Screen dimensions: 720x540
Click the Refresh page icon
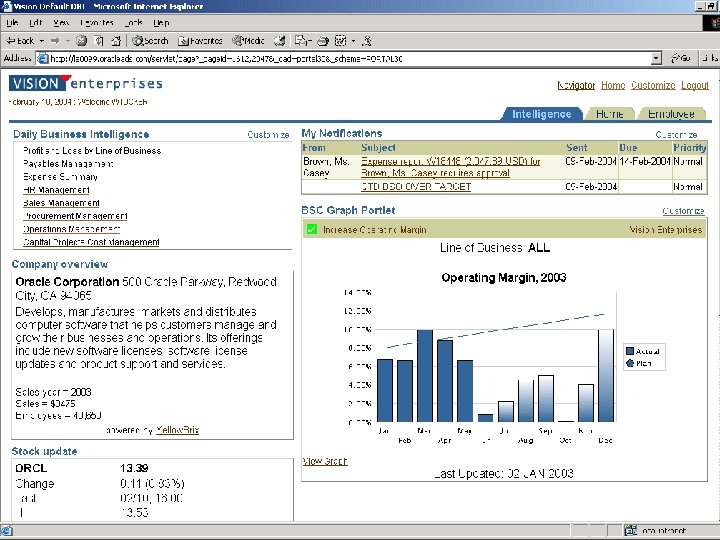[x=99, y=41]
